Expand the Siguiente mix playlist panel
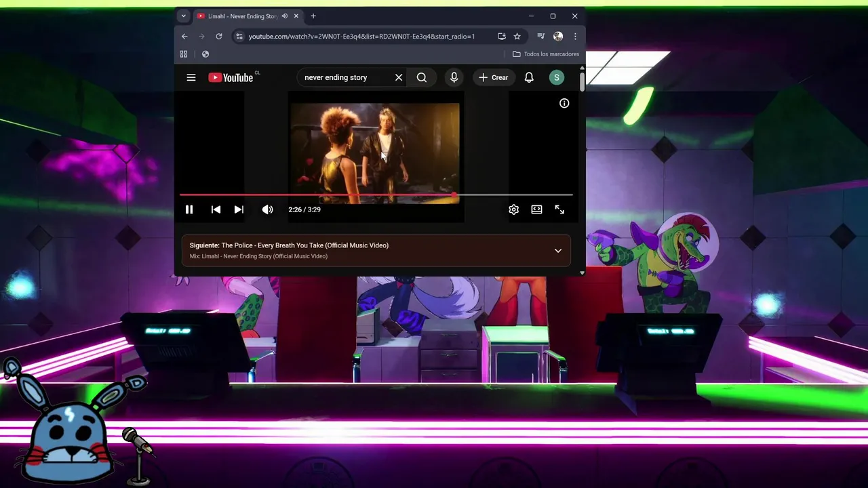 tap(558, 251)
